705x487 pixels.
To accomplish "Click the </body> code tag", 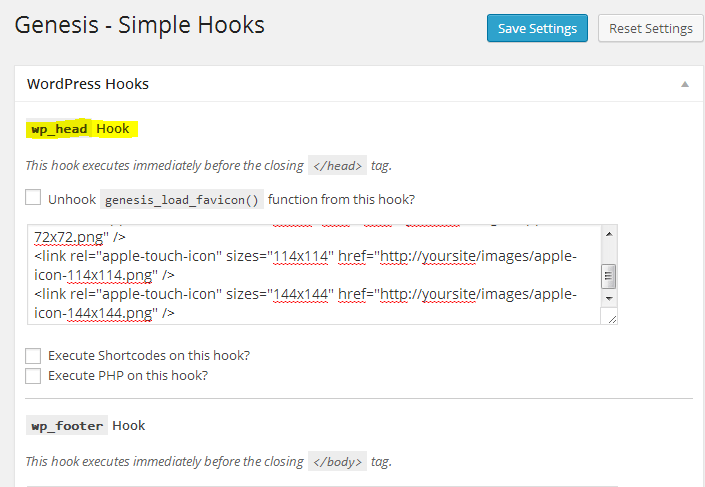I will pos(336,462).
